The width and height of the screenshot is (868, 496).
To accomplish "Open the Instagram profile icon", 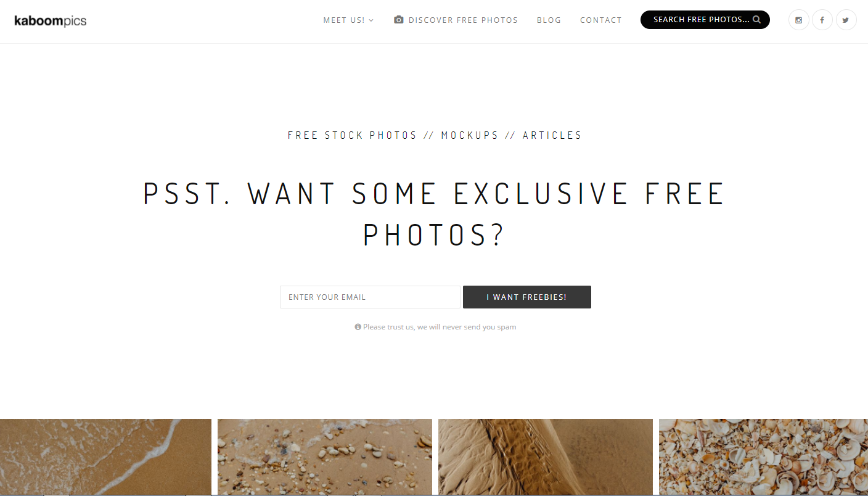I will tap(798, 20).
